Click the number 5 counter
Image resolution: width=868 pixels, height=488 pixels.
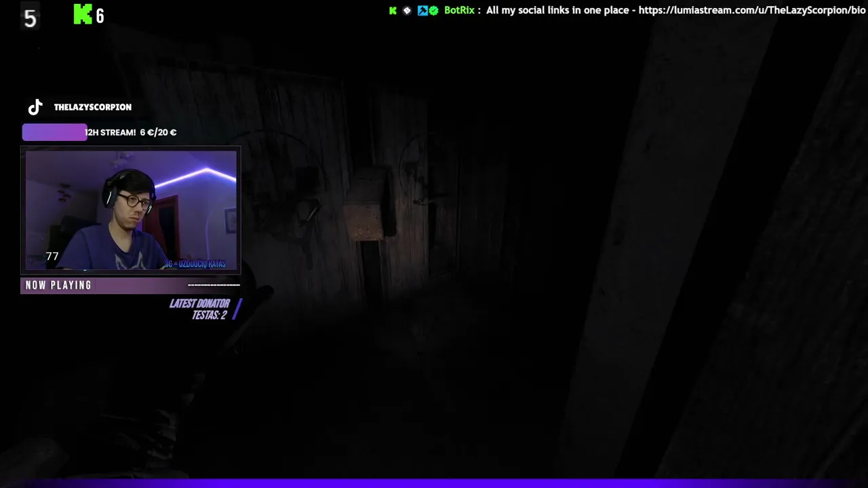(30, 18)
